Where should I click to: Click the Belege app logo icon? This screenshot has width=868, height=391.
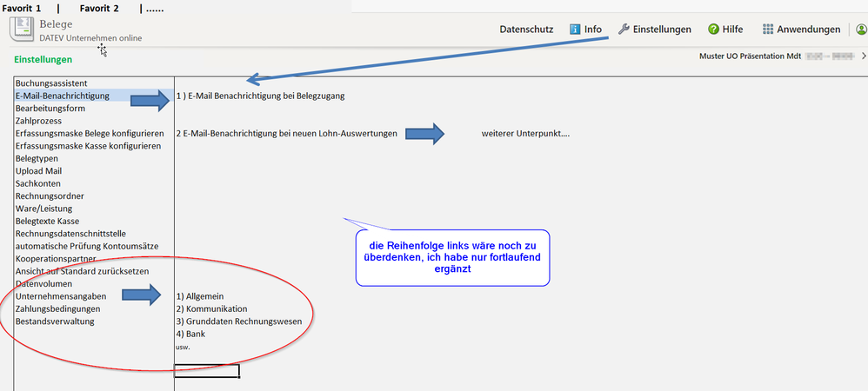[x=22, y=30]
